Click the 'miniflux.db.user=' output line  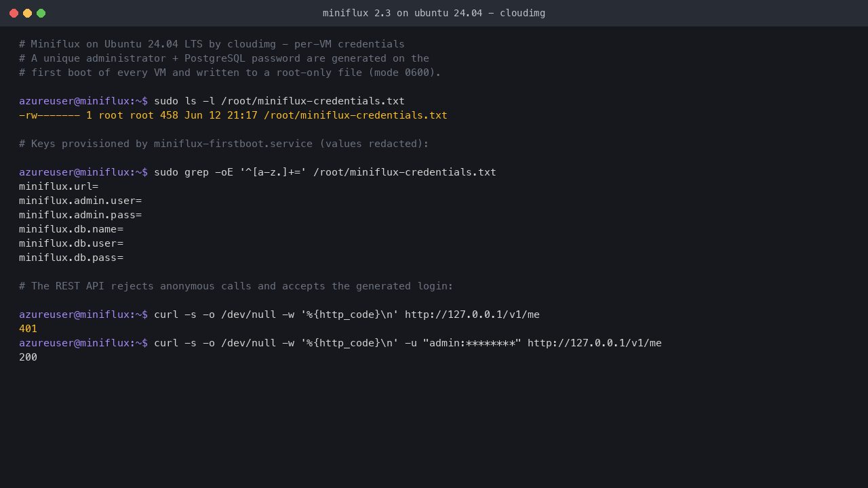(71, 243)
